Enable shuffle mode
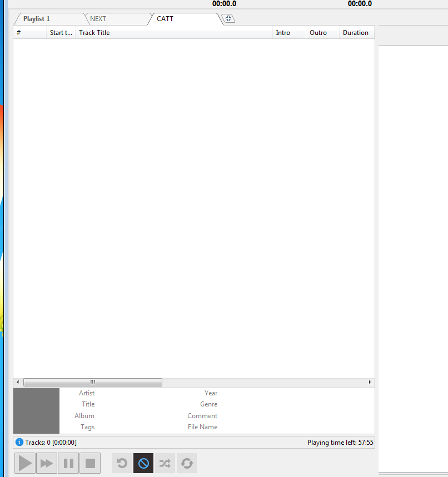 pyautogui.click(x=165, y=463)
